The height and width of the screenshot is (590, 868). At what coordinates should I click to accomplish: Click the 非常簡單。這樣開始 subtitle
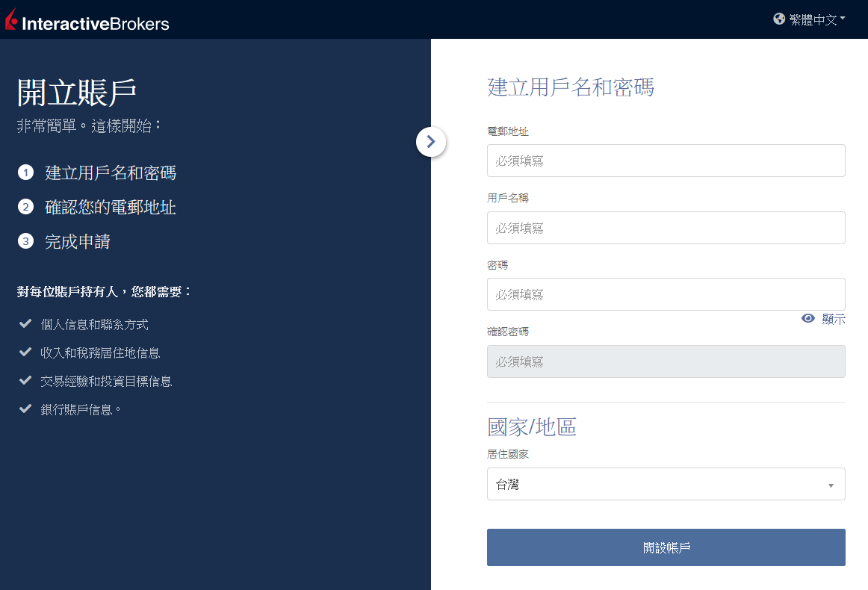[89, 125]
